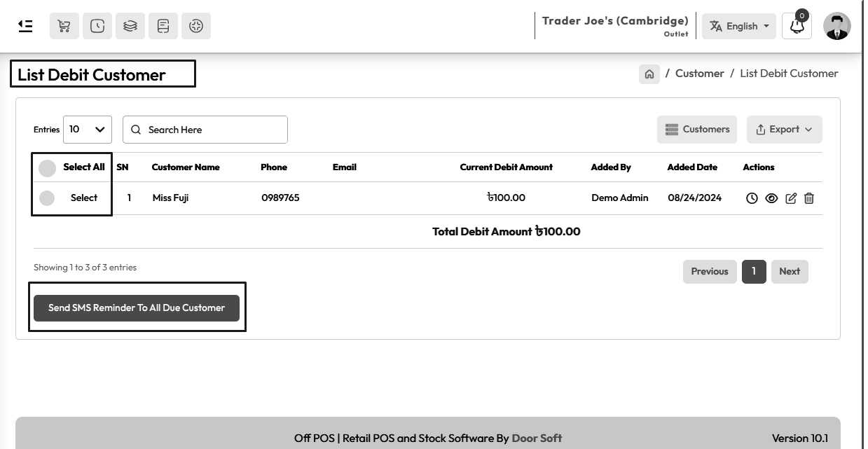
Task: Click Trader Joe's (Cambridge) outlet name
Action: [615, 21]
